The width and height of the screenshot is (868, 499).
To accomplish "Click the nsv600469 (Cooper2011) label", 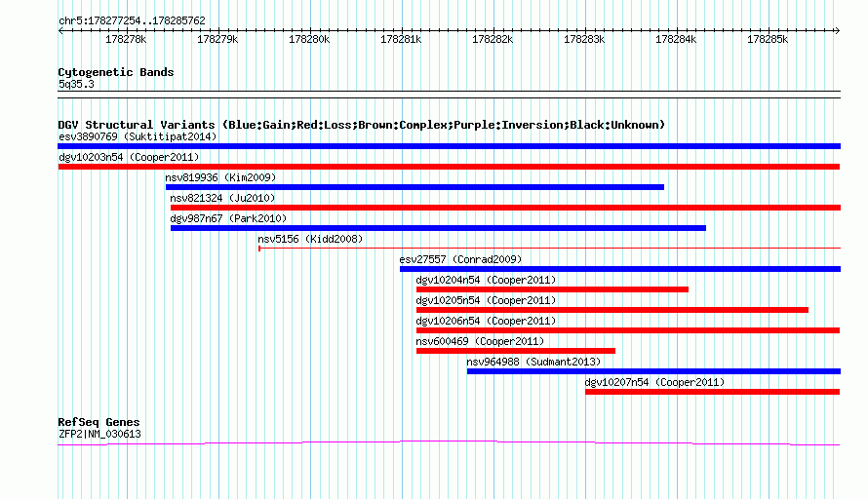I will 480,341.
